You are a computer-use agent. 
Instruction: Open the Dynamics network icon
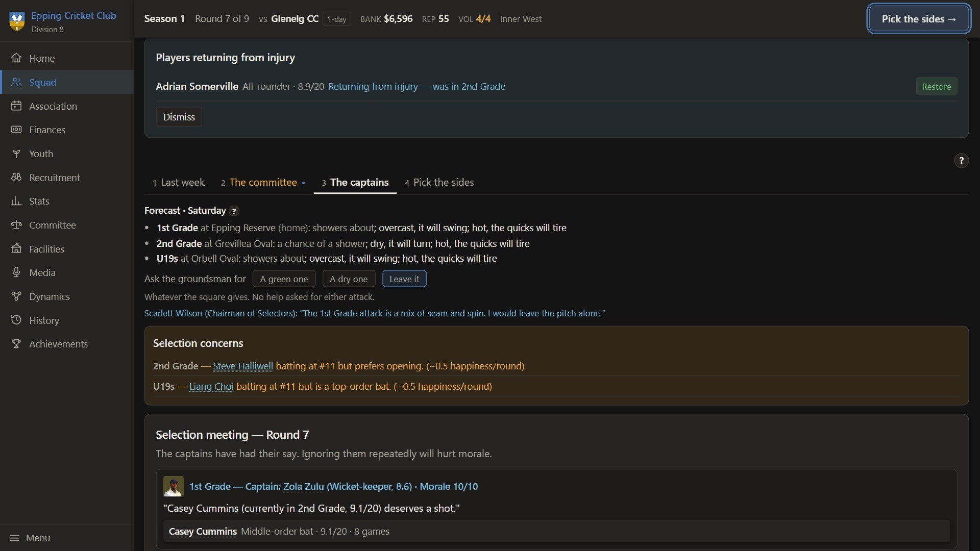point(16,296)
